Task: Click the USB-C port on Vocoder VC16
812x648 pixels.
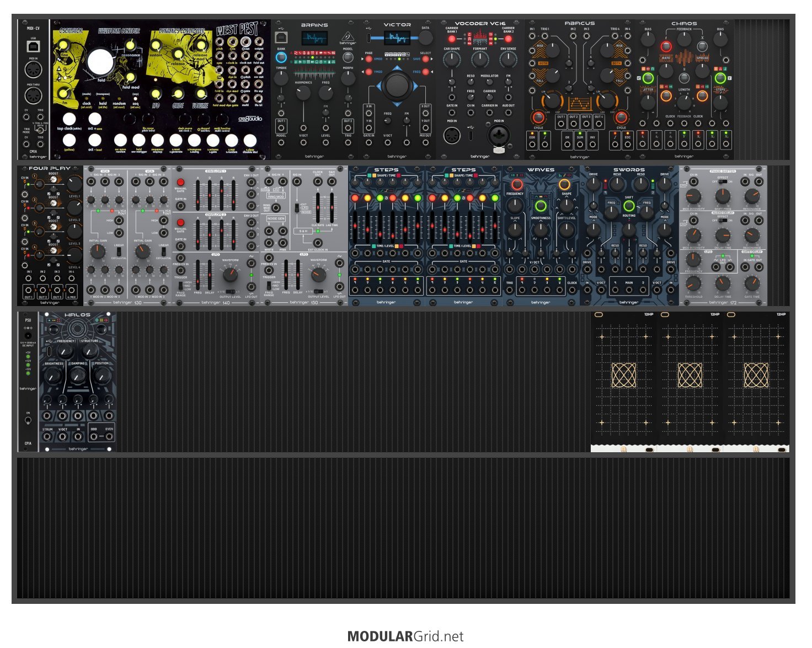Action: 471,136
